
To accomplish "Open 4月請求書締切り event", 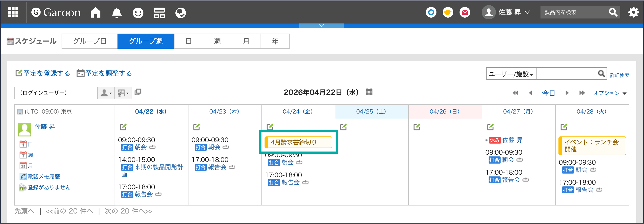I will [x=298, y=142].
